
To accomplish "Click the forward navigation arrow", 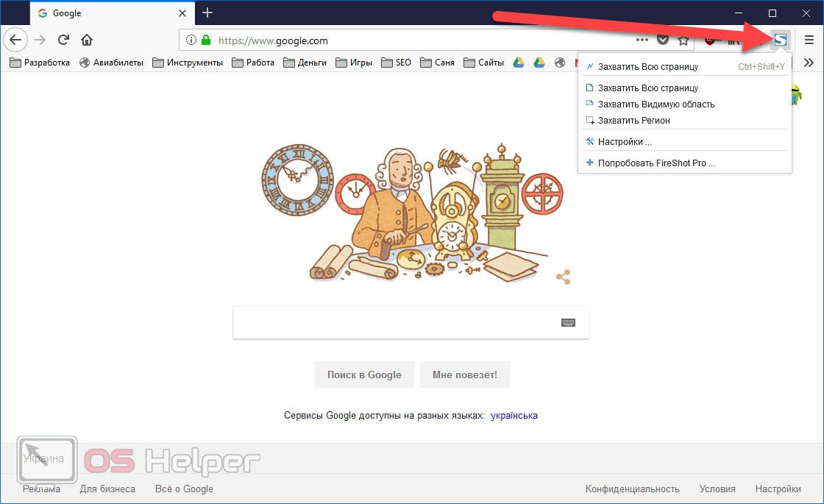I will coord(40,40).
